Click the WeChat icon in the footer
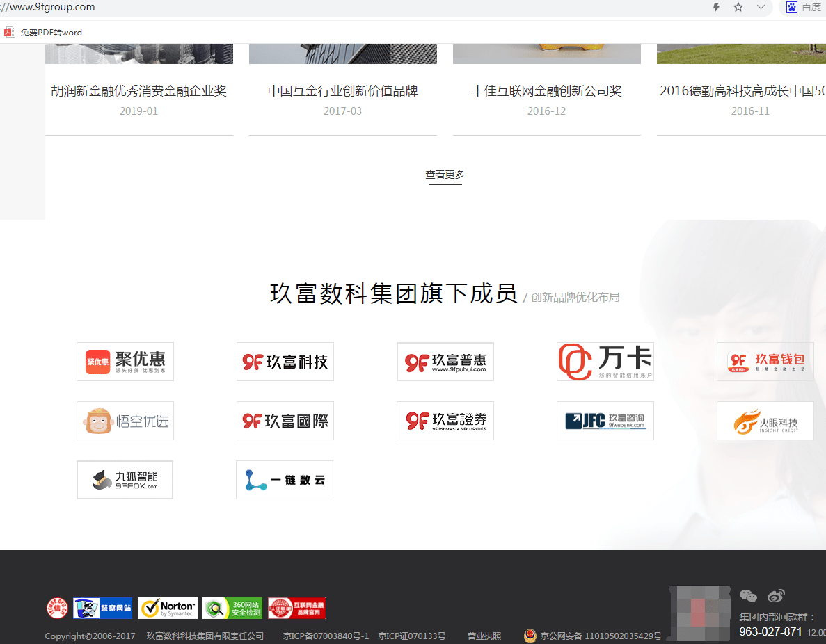Image resolution: width=826 pixels, height=644 pixels. (748, 595)
